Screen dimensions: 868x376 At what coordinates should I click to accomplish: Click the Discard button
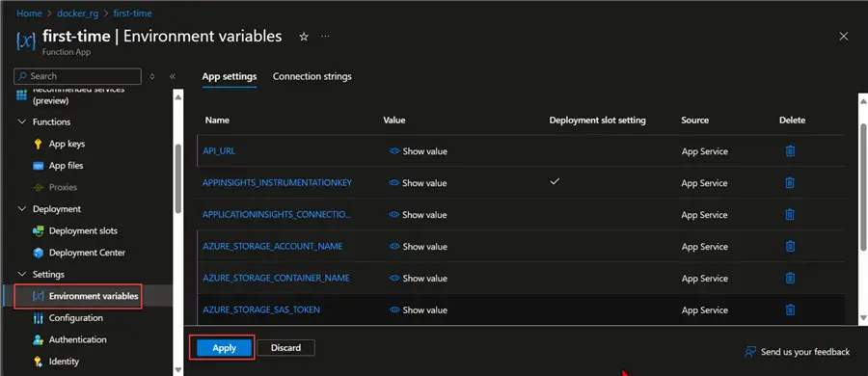coord(286,348)
